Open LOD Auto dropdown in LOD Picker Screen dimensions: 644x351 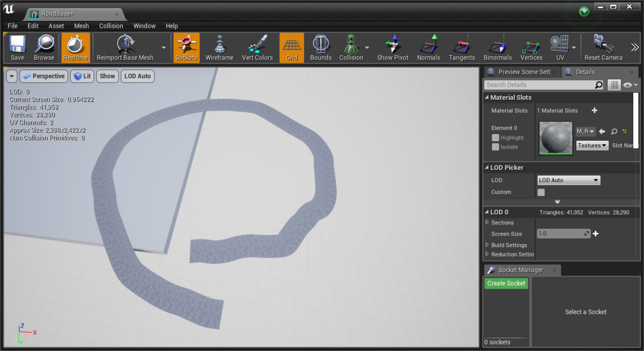[569, 180]
